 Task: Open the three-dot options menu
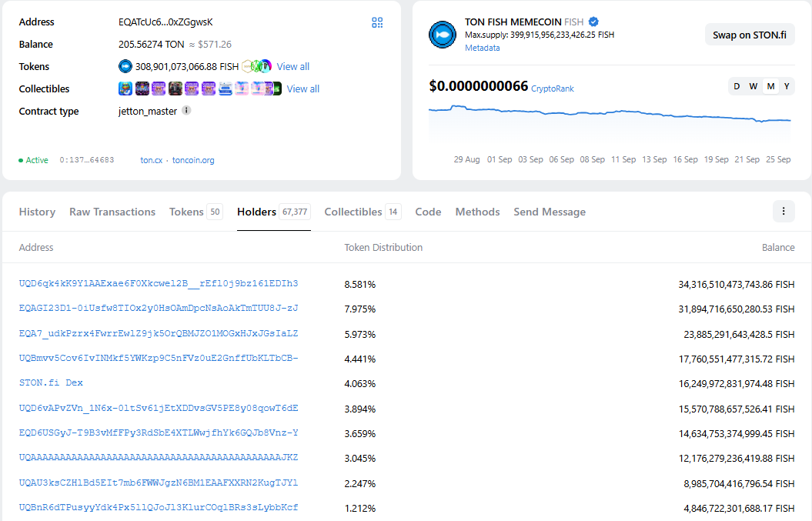[x=784, y=212]
